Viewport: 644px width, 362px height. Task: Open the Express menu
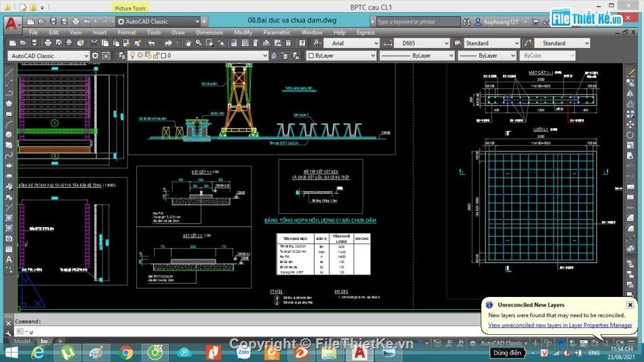(365, 32)
